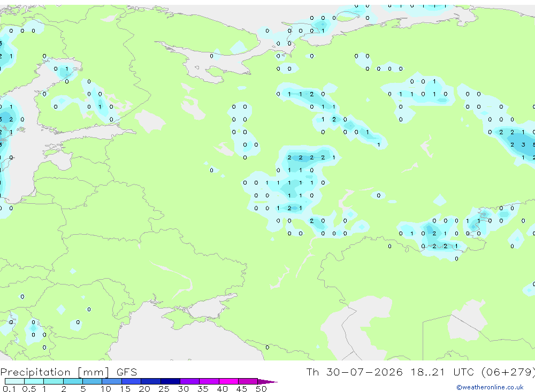This screenshot has width=535, height=392.
Task: Click the "40" legend scale label
Action: 223,389
